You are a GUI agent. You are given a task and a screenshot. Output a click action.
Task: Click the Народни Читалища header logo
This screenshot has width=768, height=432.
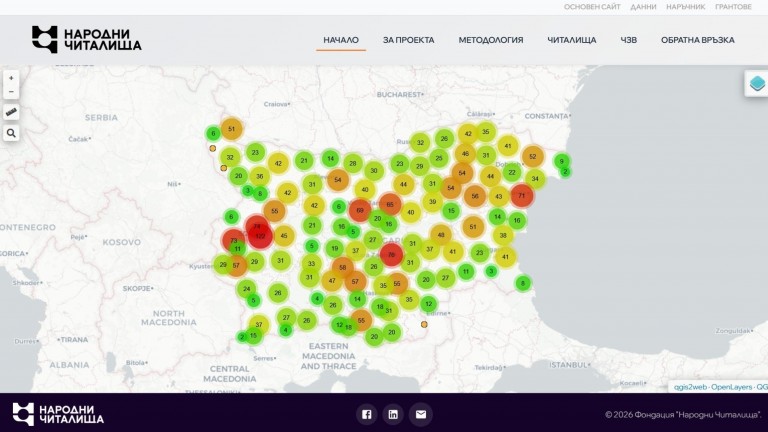pyautogui.click(x=86, y=39)
